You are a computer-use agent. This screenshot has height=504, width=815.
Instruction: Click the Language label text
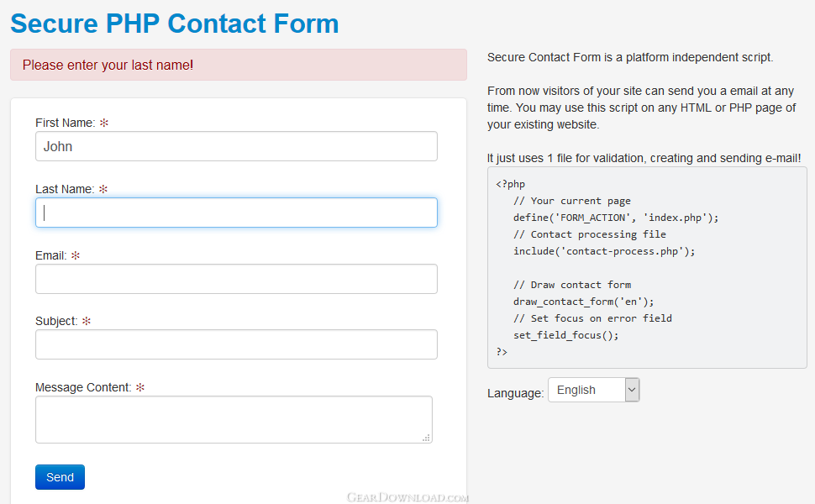tap(515, 393)
